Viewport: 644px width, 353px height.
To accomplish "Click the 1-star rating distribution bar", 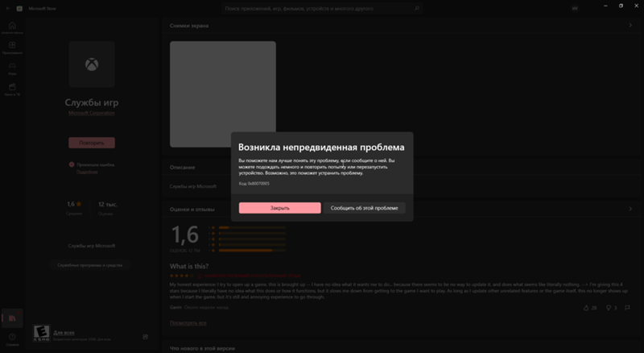I will tap(252, 250).
